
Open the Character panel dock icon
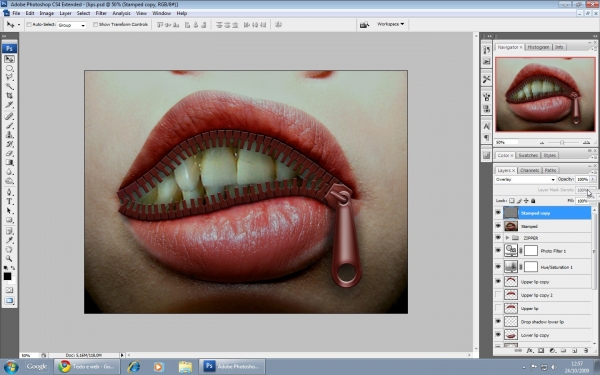pyautogui.click(x=486, y=126)
